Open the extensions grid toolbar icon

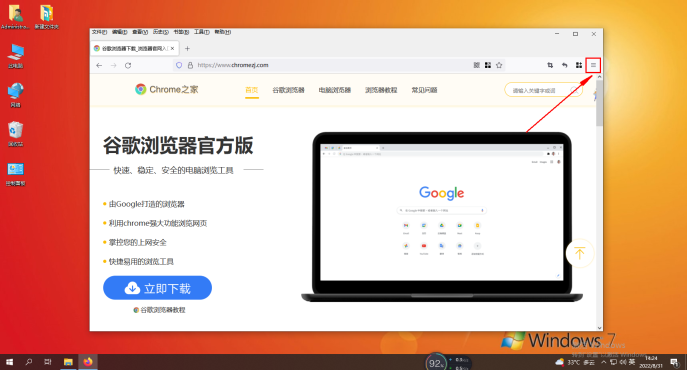click(x=579, y=65)
